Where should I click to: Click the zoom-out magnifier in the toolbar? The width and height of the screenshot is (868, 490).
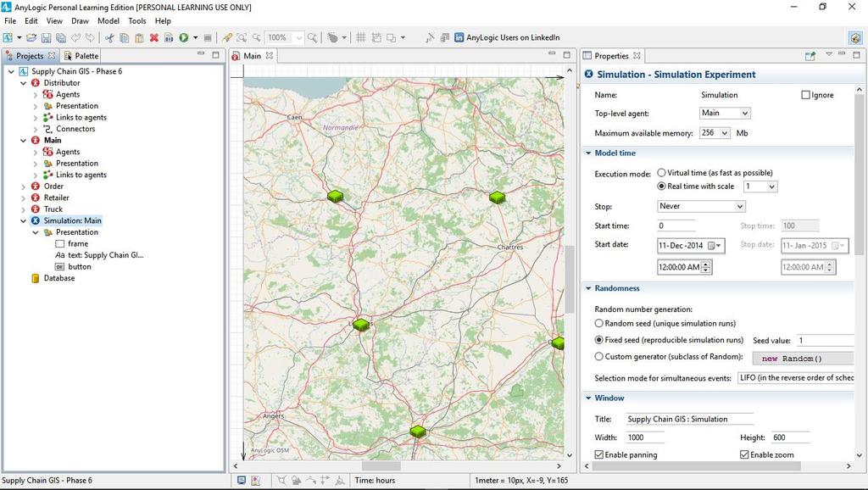click(257, 37)
